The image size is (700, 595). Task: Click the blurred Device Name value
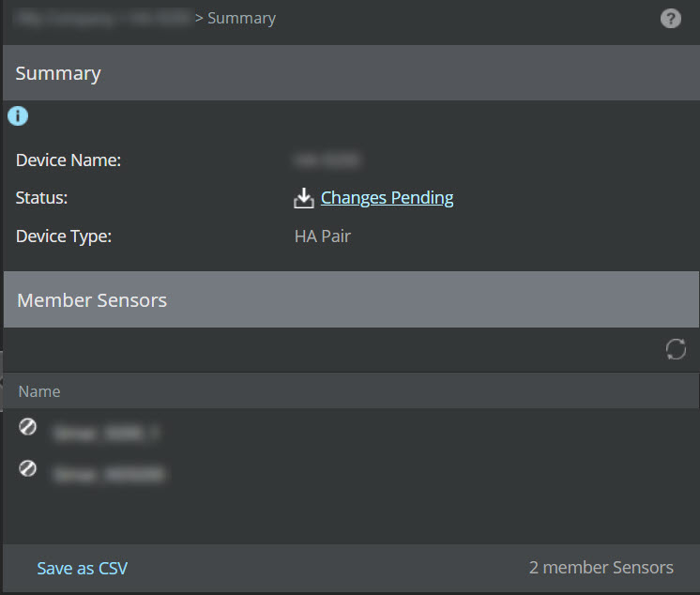[327, 160]
